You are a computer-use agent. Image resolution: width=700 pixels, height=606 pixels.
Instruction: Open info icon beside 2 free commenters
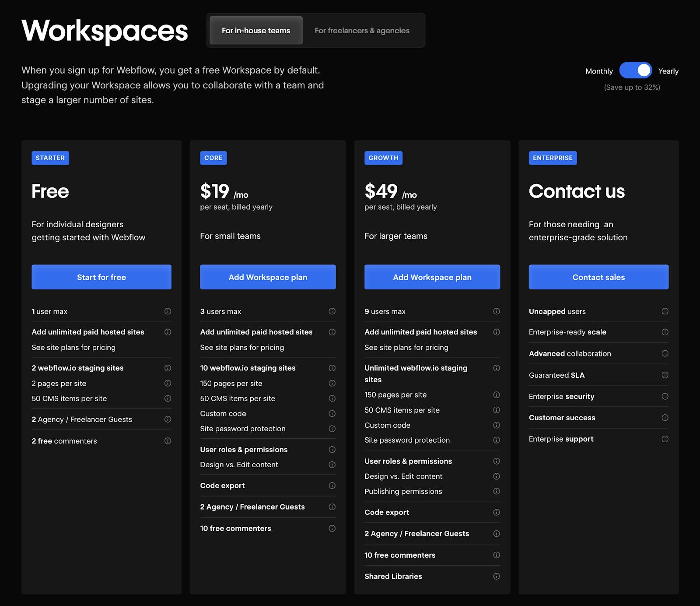[x=168, y=441]
